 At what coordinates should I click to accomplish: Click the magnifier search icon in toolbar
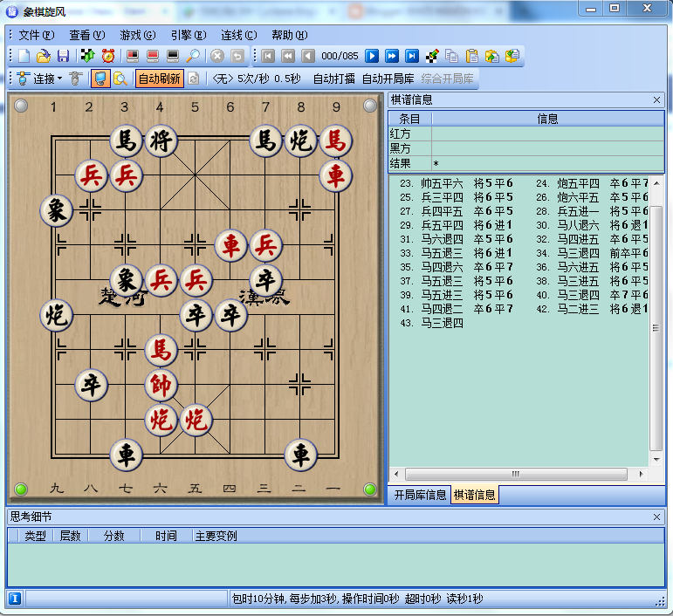click(194, 56)
